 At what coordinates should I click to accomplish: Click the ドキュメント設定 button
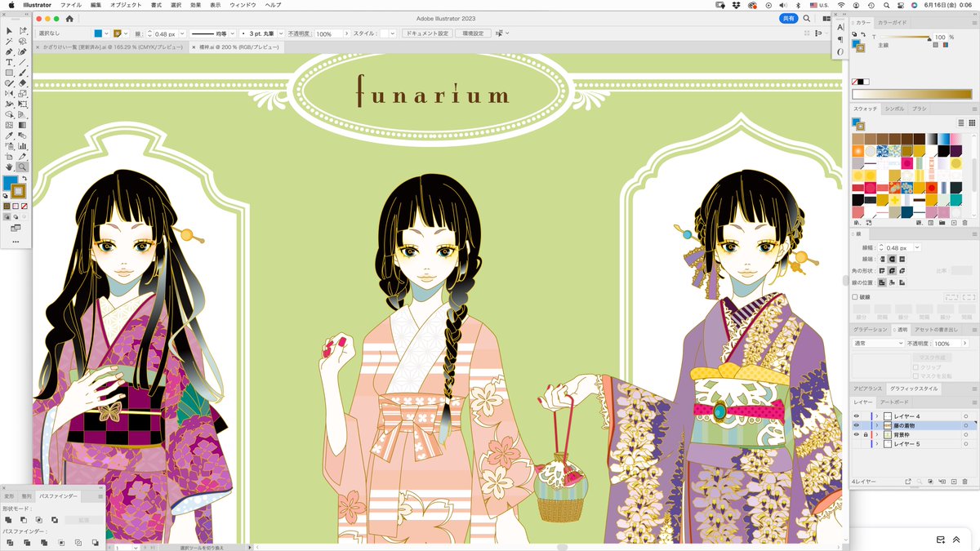pyautogui.click(x=427, y=33)
